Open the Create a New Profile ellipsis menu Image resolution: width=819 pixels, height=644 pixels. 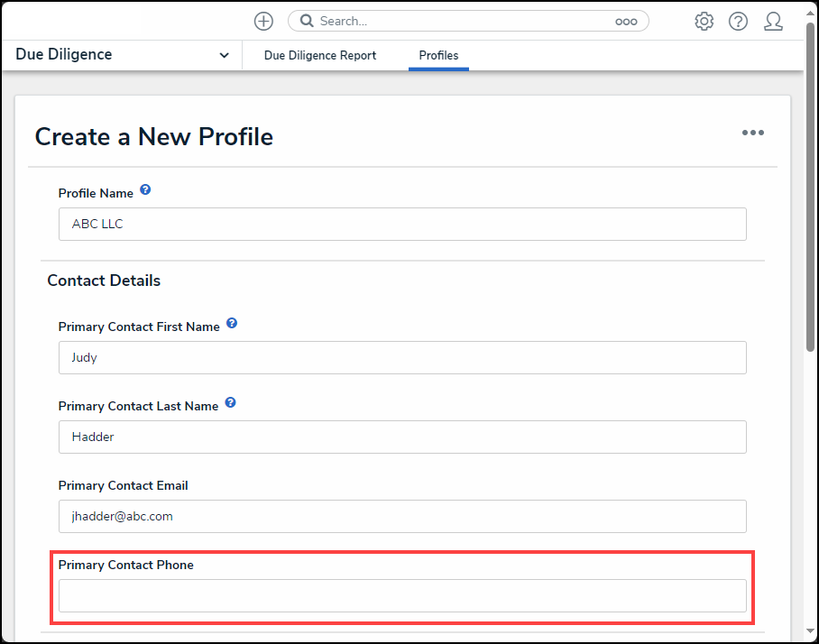(x=752, y=133)
